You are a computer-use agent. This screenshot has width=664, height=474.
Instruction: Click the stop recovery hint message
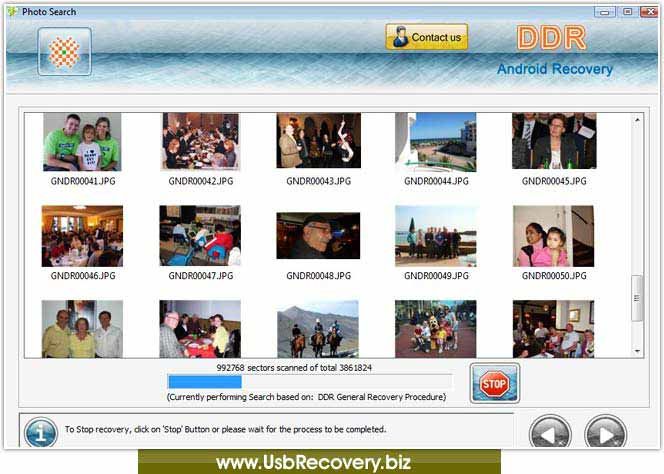coord(226,429)
